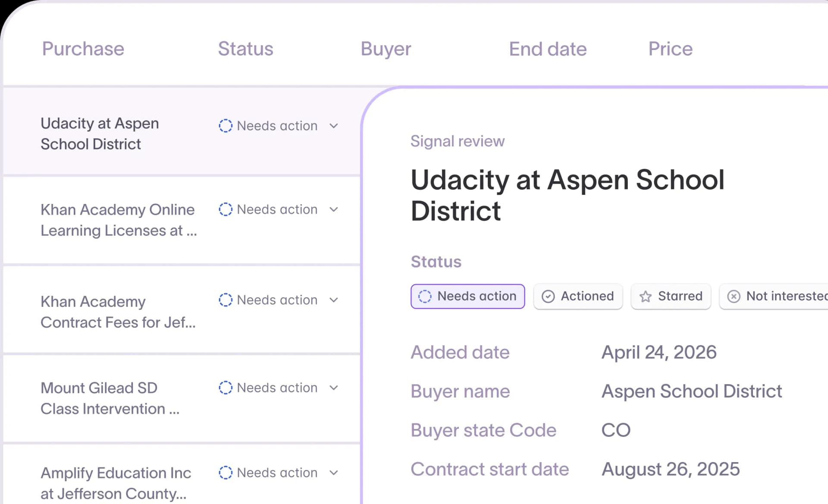Sort by the Purchase column header
The width and height of the screenshot is (828, 504).
point(83,48)
